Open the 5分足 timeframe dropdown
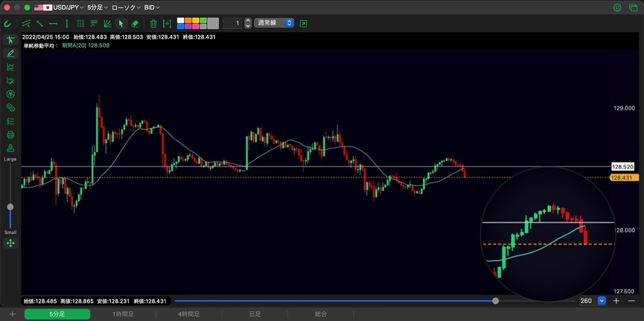The width and height of the screenshot is (644, 321). pos(97,8)
